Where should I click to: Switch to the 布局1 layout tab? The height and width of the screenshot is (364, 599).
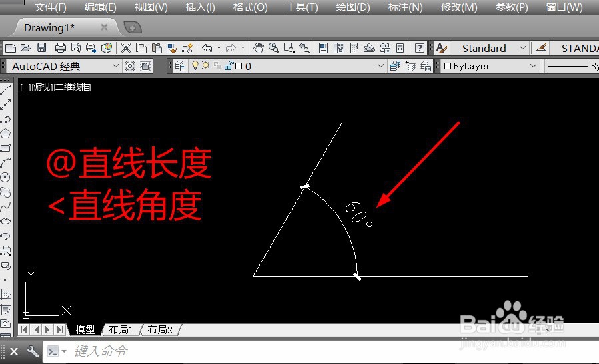(121, 329)
